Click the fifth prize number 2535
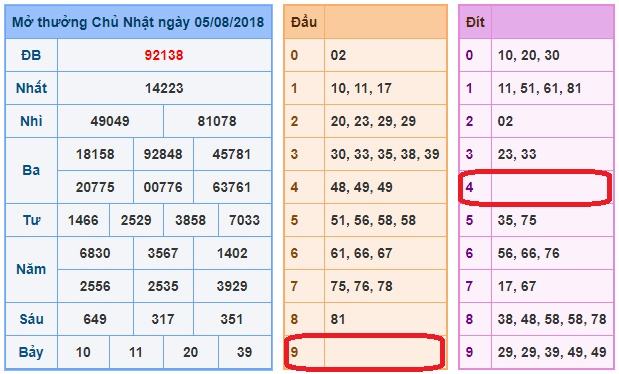This screenshot has width=619, height=374. pos(163,286)
